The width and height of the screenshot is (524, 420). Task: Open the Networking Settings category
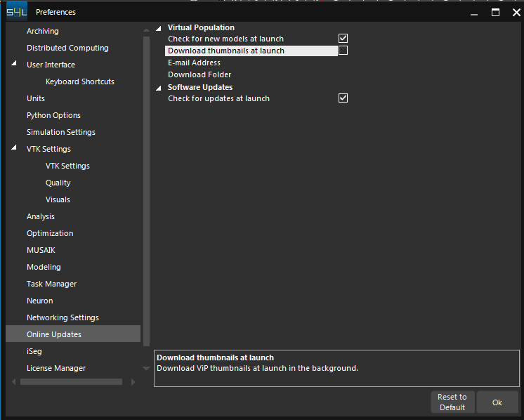point(63,317)
